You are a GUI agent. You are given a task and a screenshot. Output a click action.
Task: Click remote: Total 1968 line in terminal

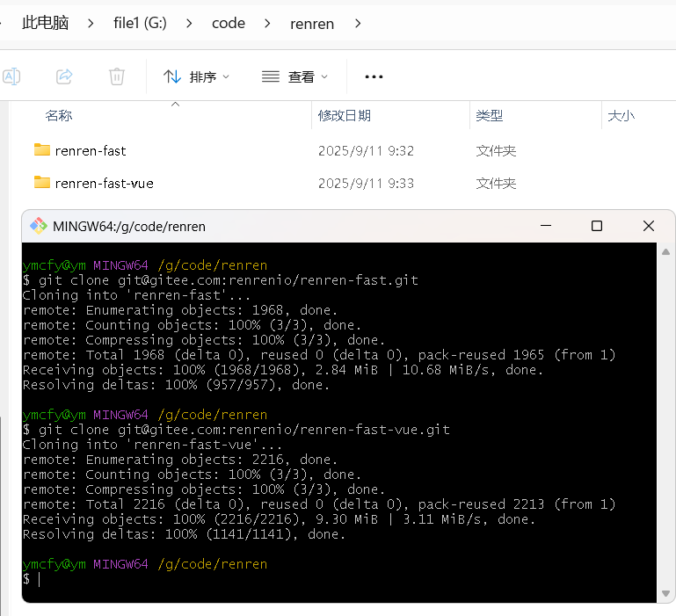[319, 355]
